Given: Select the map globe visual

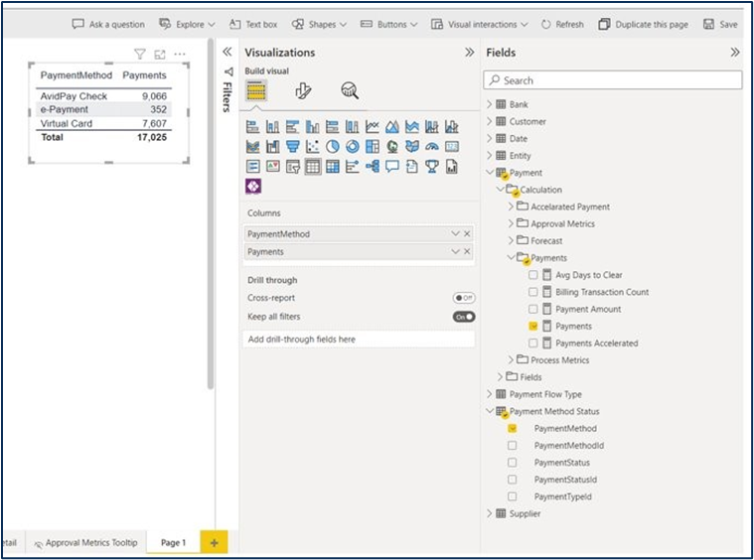Looking at the screenshot, I should point(392,147).
